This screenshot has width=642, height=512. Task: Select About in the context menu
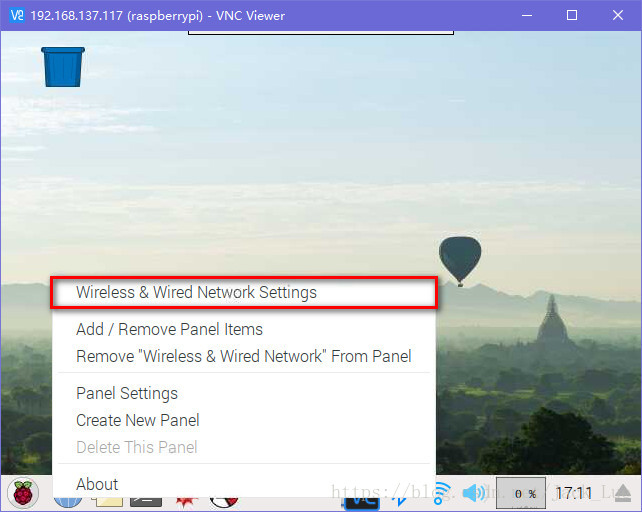pyautogui.click(x=244, y=484)
